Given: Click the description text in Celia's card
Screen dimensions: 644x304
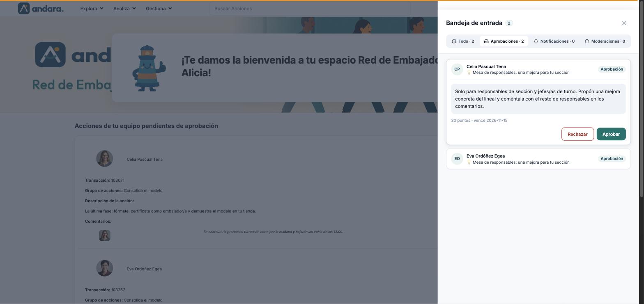Looking at the screenshot, I should tap(538, 99).
